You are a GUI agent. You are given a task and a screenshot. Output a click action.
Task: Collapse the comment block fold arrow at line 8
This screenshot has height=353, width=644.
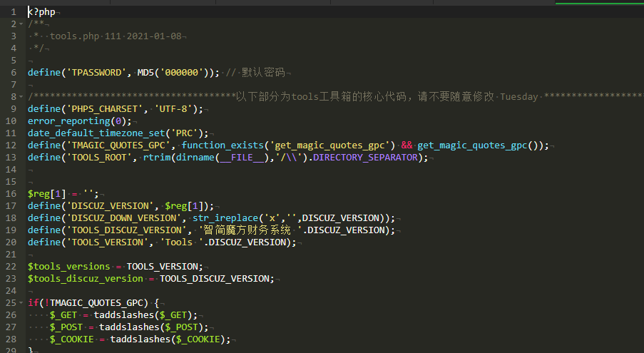(21, 97)
